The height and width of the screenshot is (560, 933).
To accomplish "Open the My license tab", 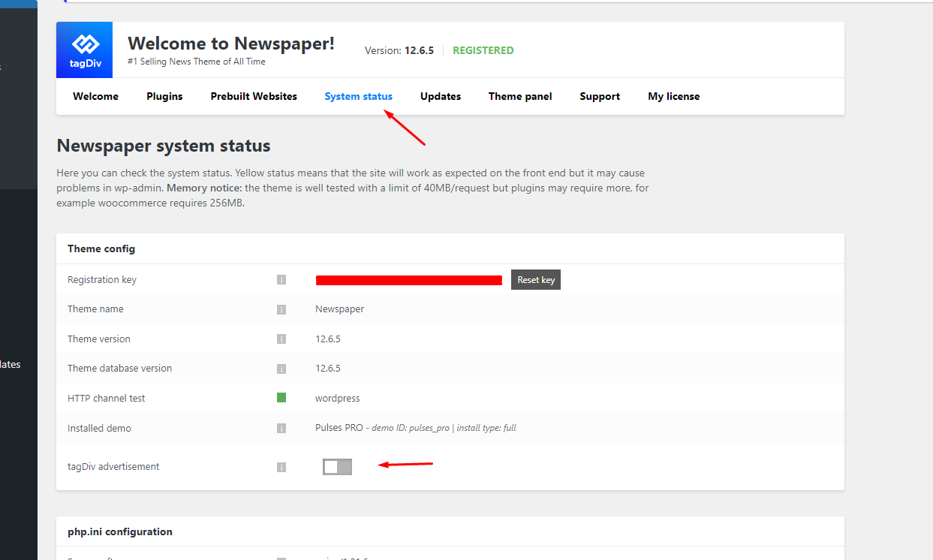I will [674, 96].
